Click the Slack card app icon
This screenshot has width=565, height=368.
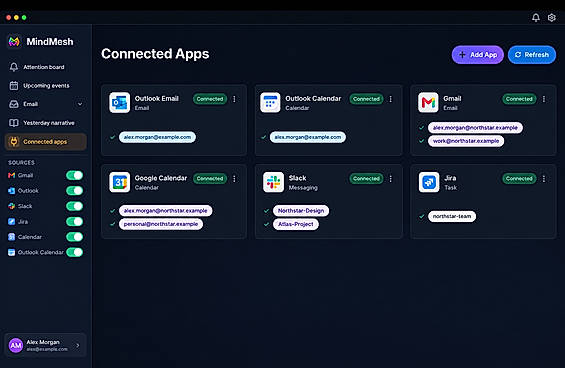tap(273, 182)
